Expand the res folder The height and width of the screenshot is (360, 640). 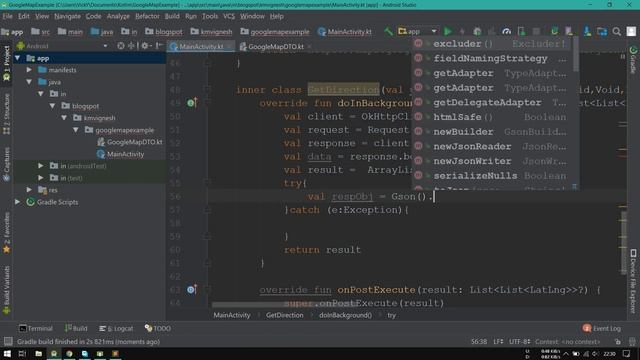click(29, 190)
